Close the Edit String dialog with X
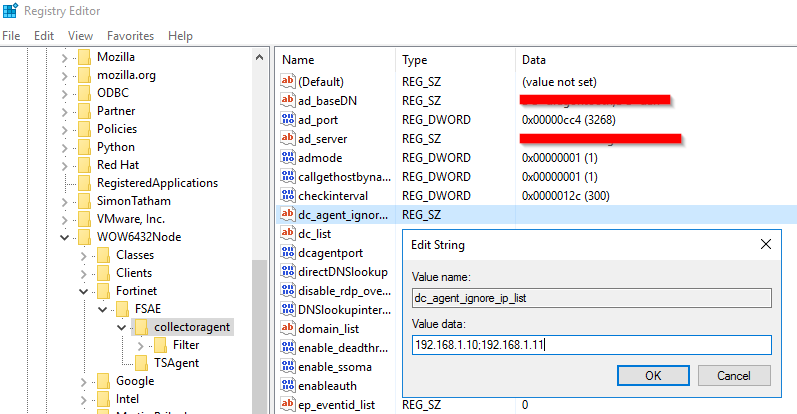The height and width of the screenshot is (414, 797). 766,244
